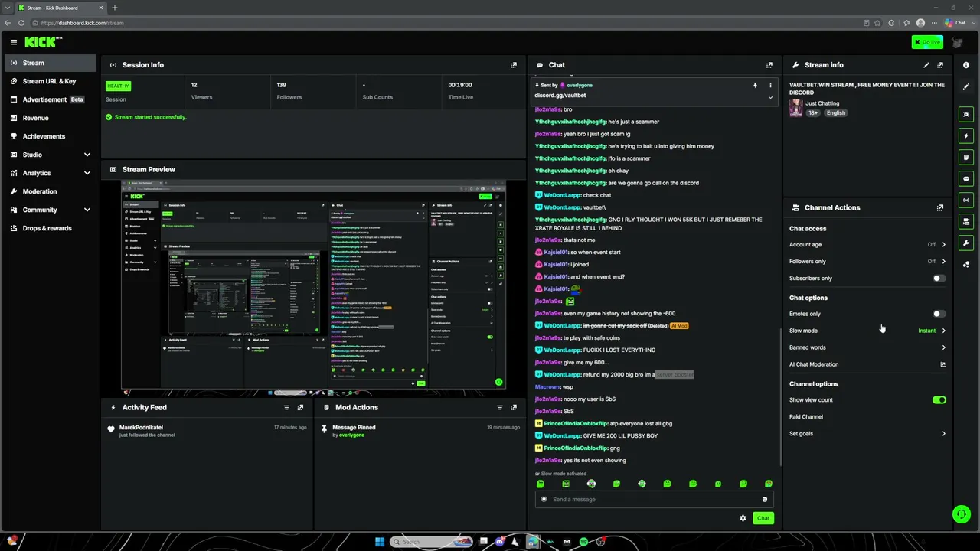This screenshot has width=980, height=551.
Task: Open AI Chat Moderation external link
Action: (x=942, y=364)
